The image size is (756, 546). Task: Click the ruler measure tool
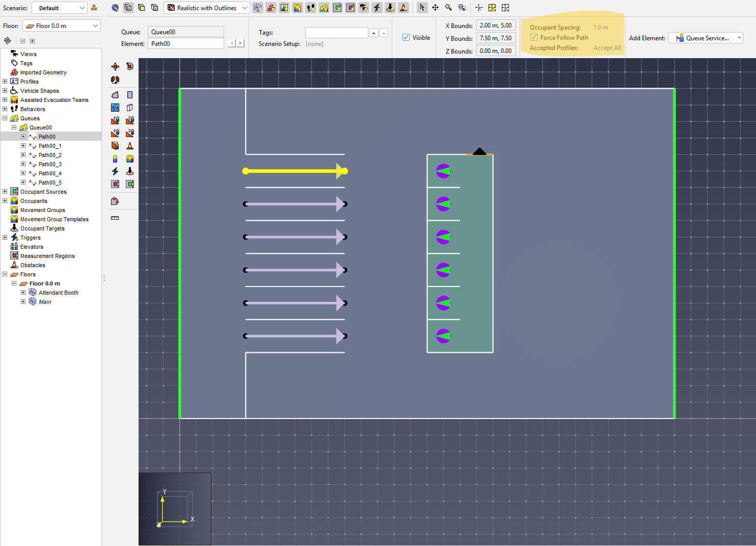(x=115, y=218)
